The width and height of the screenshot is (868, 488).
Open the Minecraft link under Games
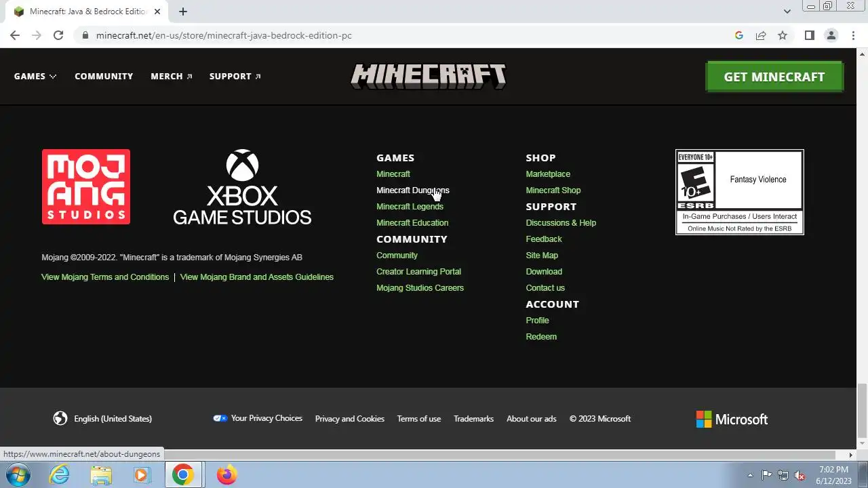pyautogui.click(x=393, y=174)
